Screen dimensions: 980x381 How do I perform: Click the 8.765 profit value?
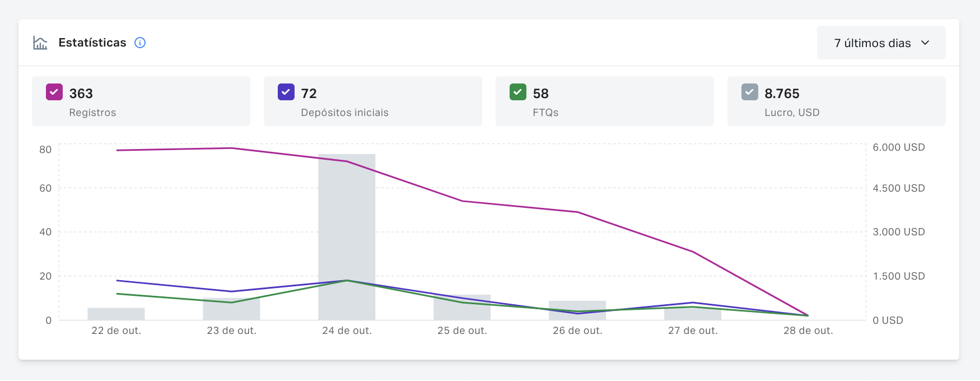click(x=782, y=94)
